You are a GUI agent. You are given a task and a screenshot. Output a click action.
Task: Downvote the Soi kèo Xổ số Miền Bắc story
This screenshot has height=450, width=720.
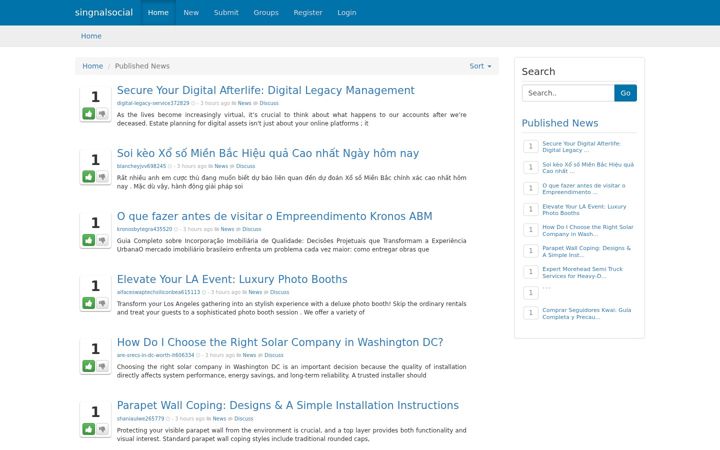coord(102,176)
